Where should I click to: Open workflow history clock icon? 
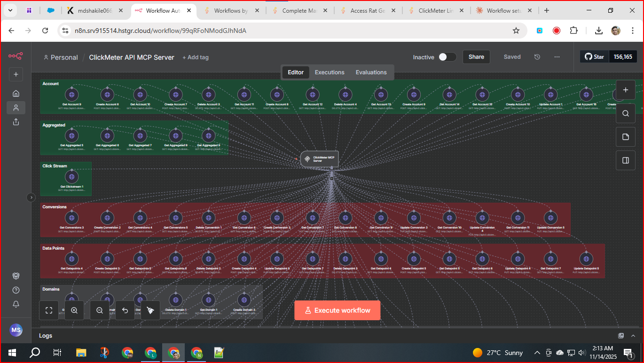pos(537,57)
